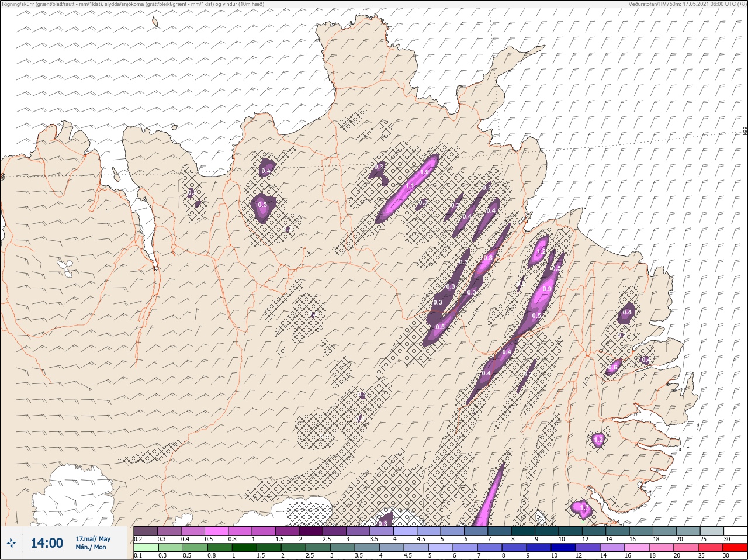Click the white 30+ swatch ending the upper legend row
Image resolution: width=748 pixels, height=560 pixels.
coord(736,531)
